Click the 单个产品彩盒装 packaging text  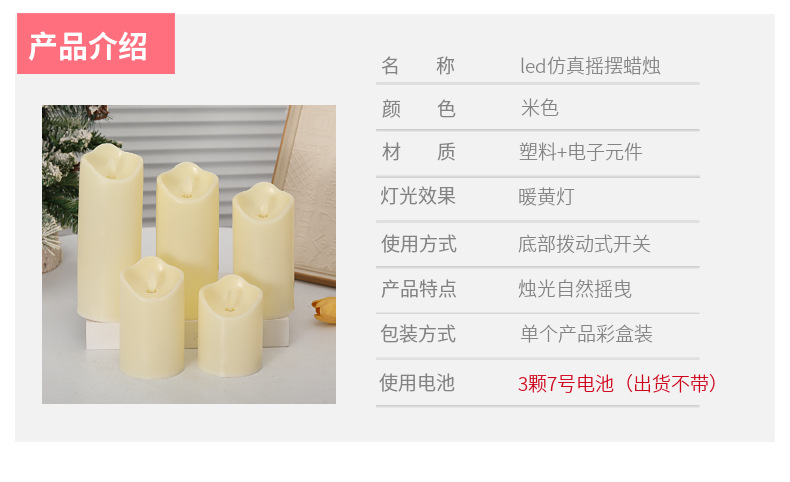pos(586,334)
